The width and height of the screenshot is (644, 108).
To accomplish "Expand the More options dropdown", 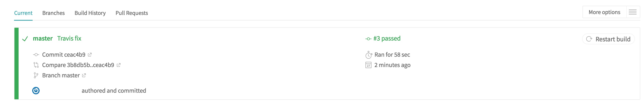I will pos(604,12).
